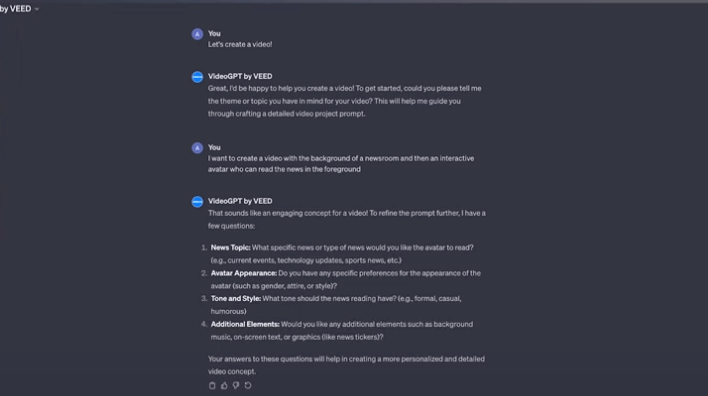Click user avatar beside the newsroom message
Image resolution: width=708 pixels, height=396 pixels.
[197, 148]
